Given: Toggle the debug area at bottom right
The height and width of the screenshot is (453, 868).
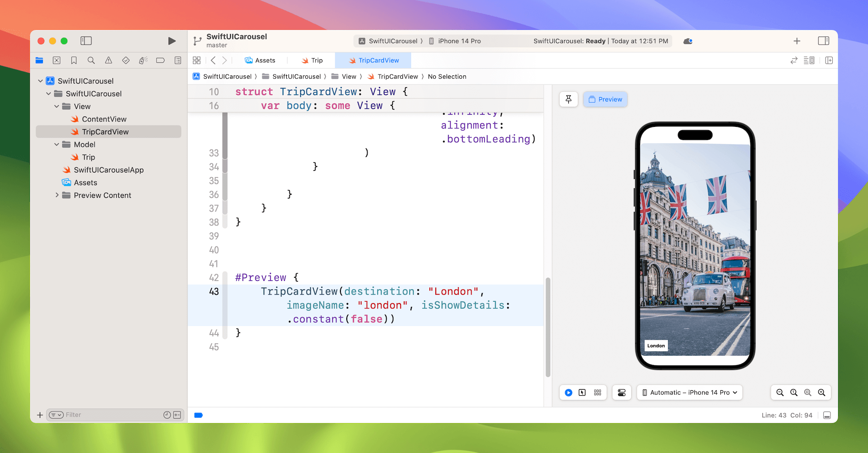Looking at the screenshot, I should coord(827,416).
